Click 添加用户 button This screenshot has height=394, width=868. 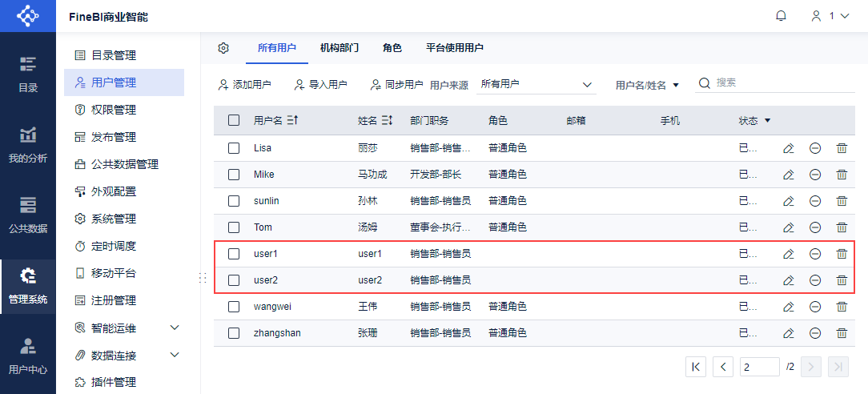(245, 84)
